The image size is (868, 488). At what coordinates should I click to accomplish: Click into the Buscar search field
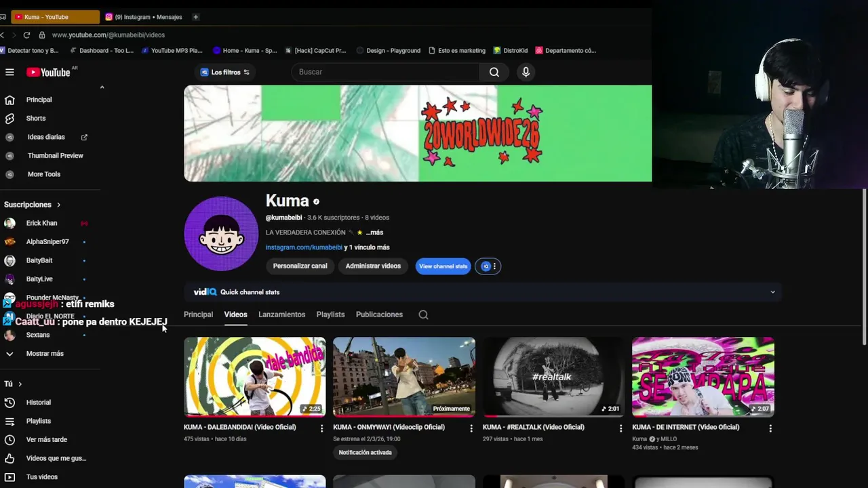(387, 72)
